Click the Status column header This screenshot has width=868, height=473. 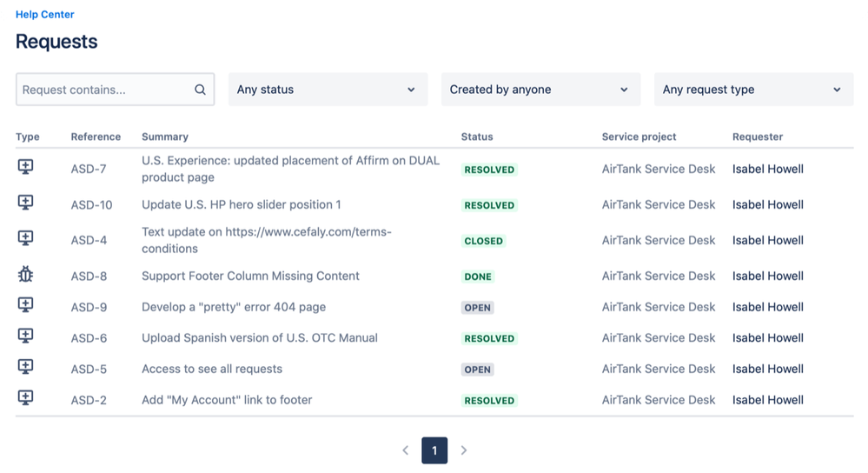(477, 137)
